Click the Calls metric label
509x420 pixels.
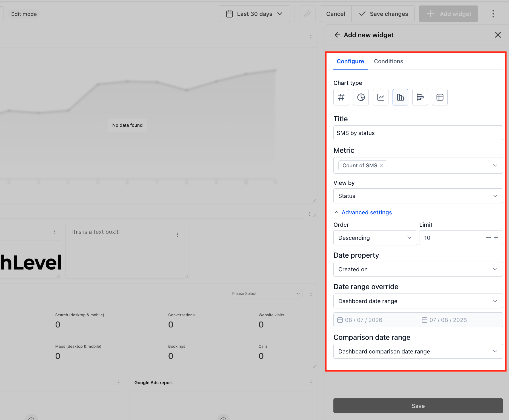pos(263,346)
